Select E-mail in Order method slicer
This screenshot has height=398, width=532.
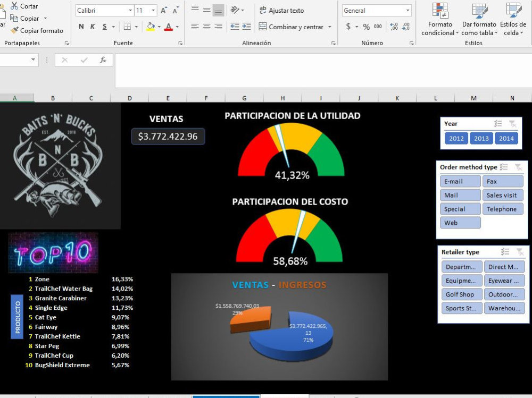coord(460,181)
